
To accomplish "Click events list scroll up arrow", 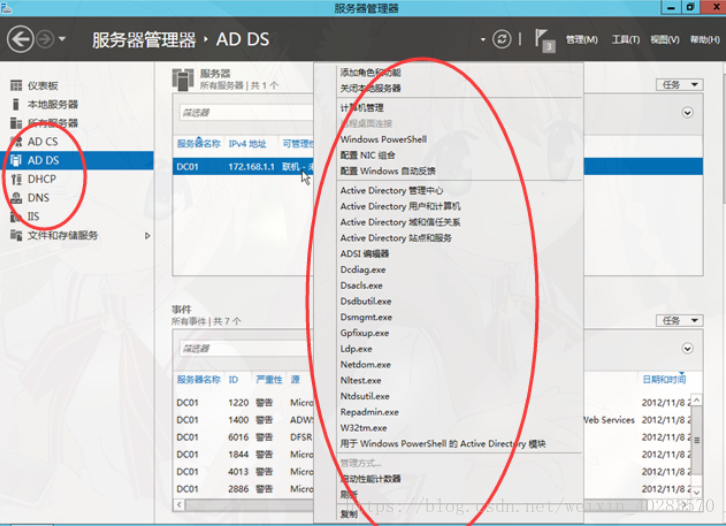I will pyautogui.click(x=697, y=400).
